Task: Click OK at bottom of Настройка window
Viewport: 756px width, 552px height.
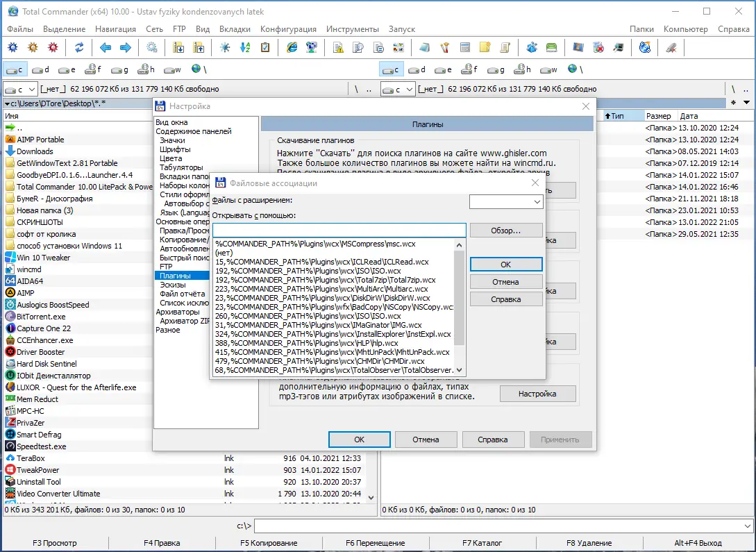Action: 359,440
